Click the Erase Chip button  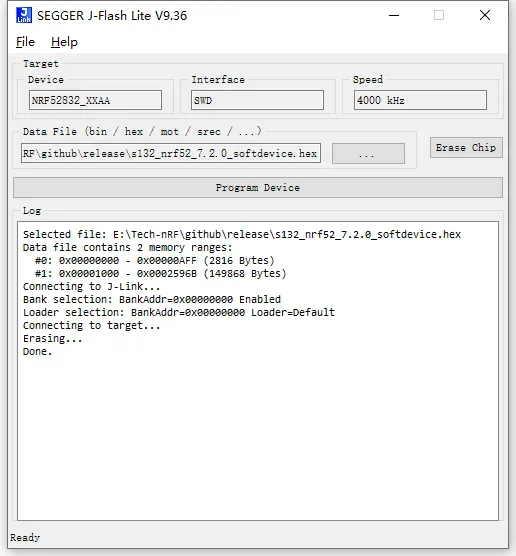[466, 148]
